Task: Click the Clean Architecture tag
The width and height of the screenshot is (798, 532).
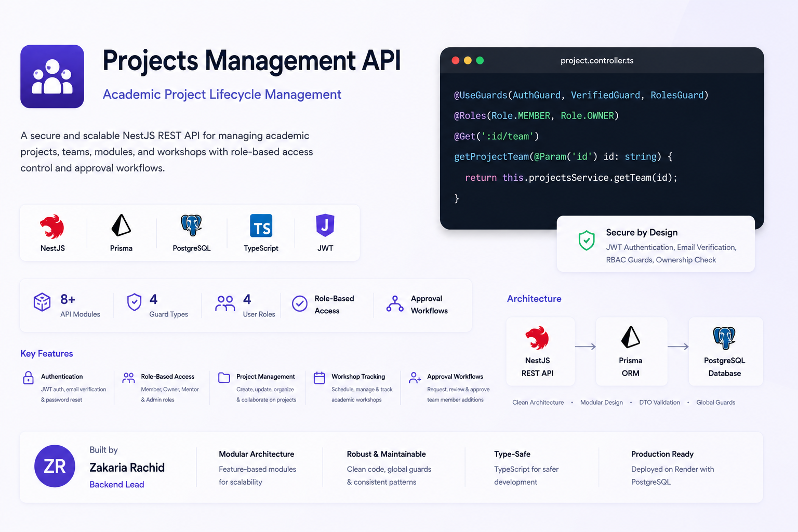Action: [x=538, y=403]
